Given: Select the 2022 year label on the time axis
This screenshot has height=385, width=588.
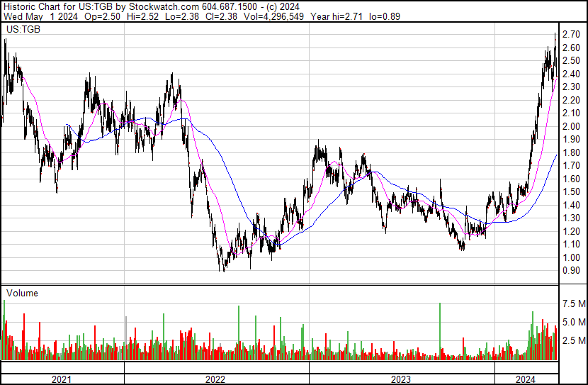Looking at the screenshot, I should pos(215,379).
